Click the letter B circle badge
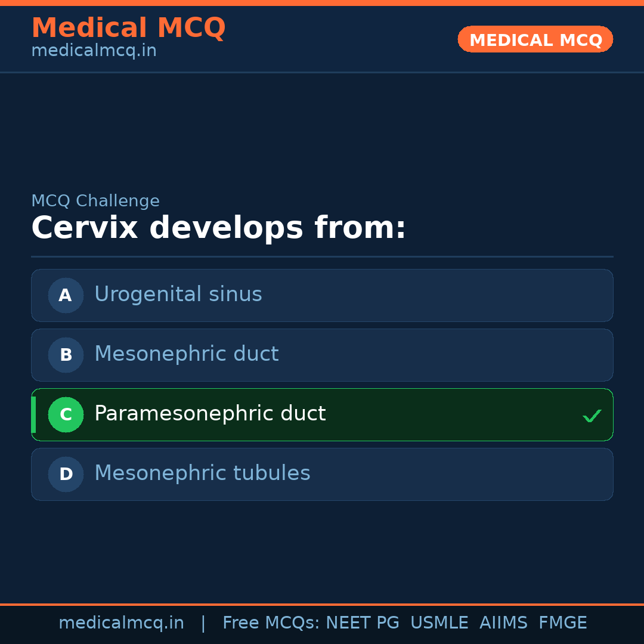644x644 pixels. [66, 355]
